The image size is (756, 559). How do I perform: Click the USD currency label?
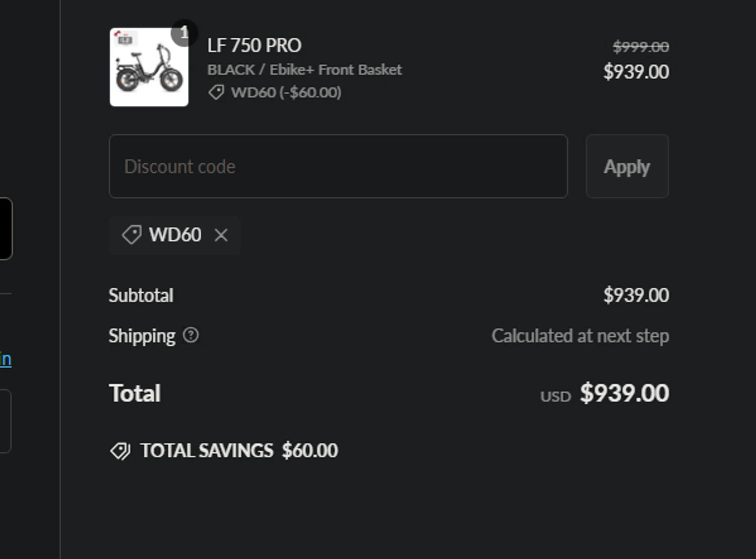[x=555, y=397]
